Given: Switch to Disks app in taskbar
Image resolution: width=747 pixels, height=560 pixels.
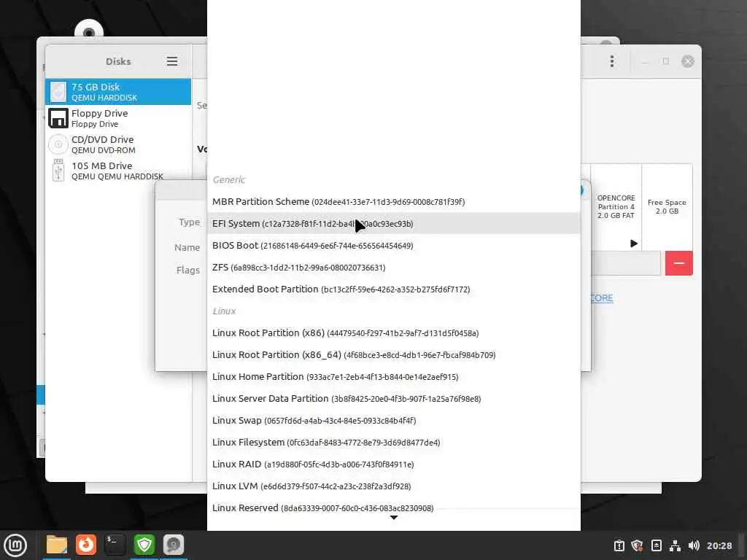Looking at the screenshot, I should [x=174, y=545].
